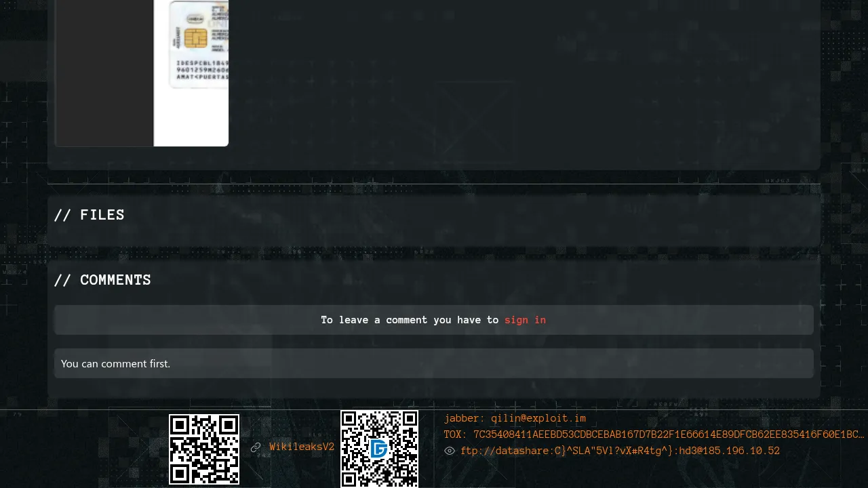Click the left QR code in footer

tap(204, 449)
